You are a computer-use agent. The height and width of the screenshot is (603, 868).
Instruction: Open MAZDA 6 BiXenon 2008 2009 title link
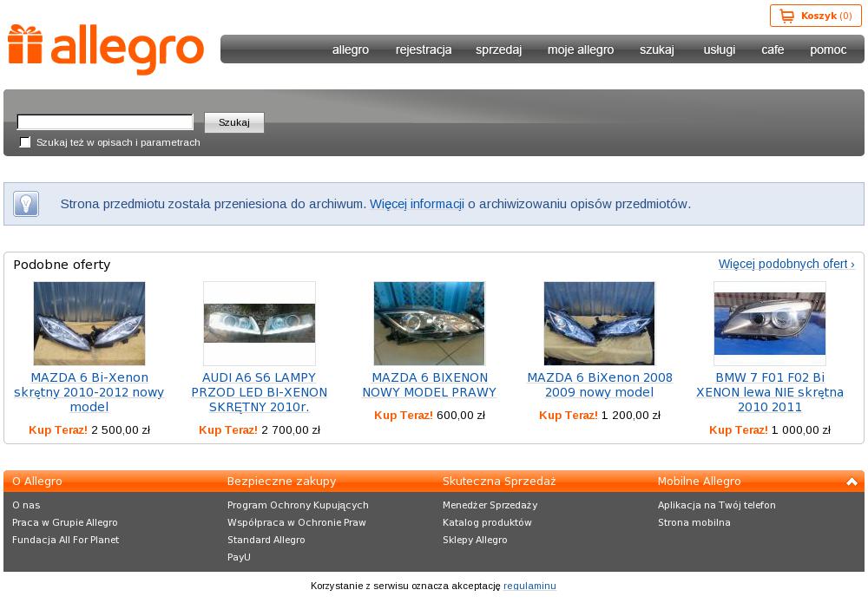point(600,385)
